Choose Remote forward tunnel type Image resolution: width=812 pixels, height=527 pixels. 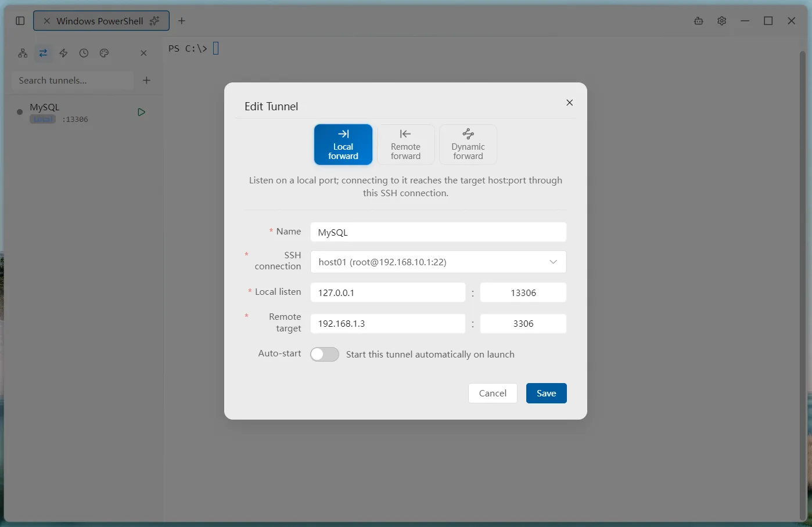click(x=405, y=145)
